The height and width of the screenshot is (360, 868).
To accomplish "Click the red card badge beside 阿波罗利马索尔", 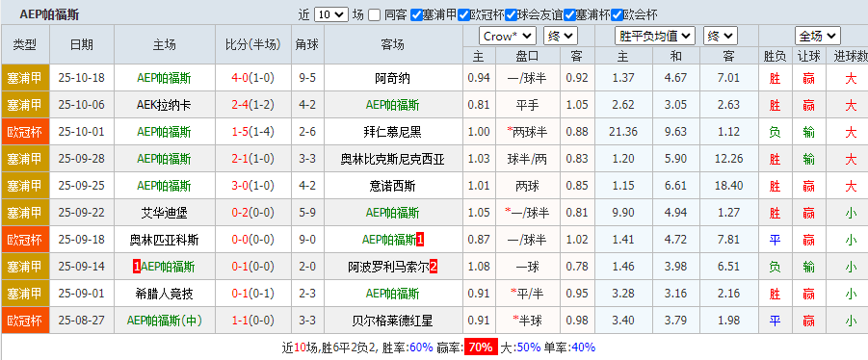I will (x=434, y=267).
